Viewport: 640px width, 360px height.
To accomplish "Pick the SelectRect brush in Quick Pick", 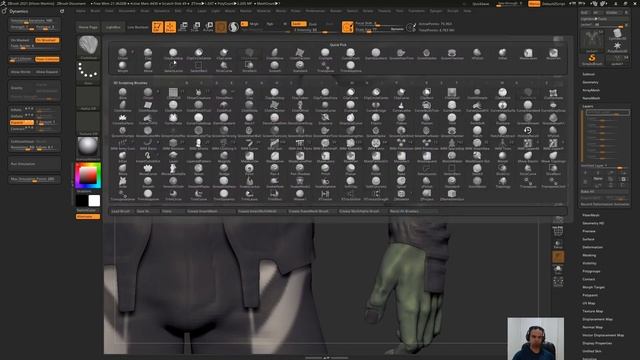I will tap(198, 67).
